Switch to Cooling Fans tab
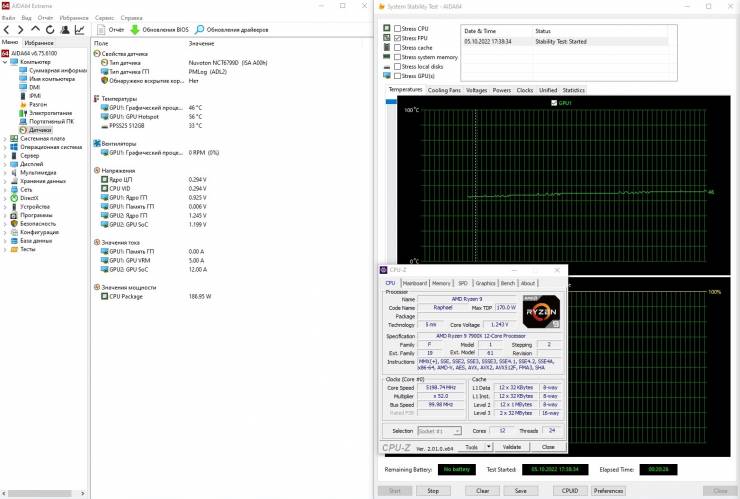 (444, 90)
